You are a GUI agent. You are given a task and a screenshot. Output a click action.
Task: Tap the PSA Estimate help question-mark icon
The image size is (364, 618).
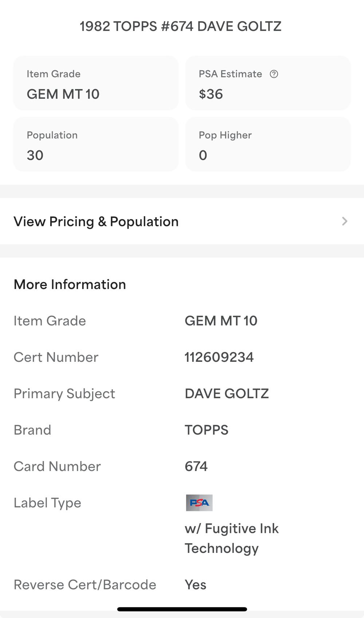point(274,74)
